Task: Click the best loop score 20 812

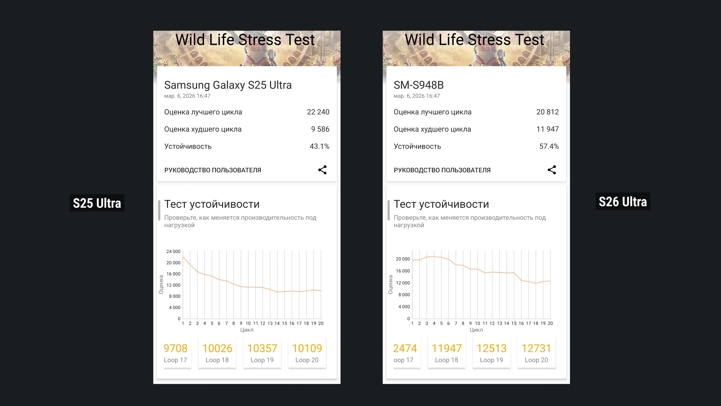Action: pyautogui.click(x=548, y=112)
